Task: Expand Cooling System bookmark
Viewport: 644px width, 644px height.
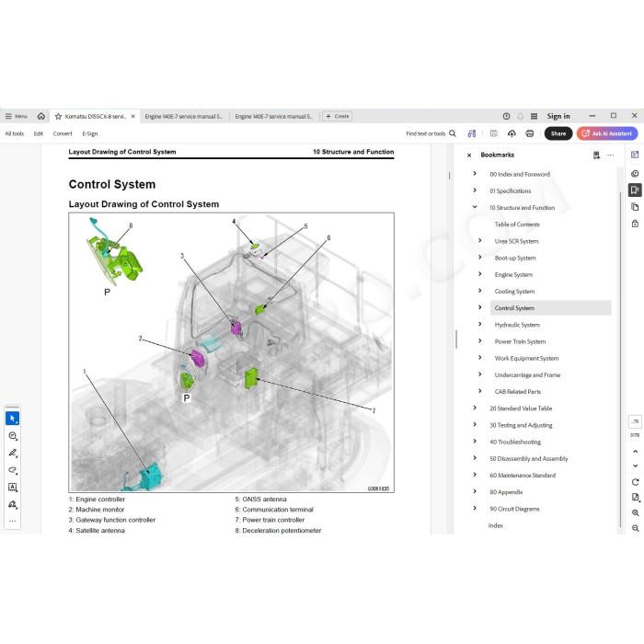Action: click(479, 291)
